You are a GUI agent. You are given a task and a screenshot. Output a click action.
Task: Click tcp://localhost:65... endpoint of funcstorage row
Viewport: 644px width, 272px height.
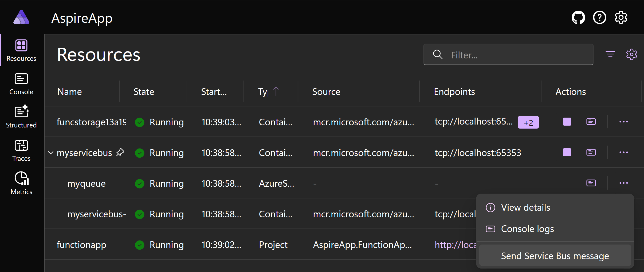(x=473, y=122)
